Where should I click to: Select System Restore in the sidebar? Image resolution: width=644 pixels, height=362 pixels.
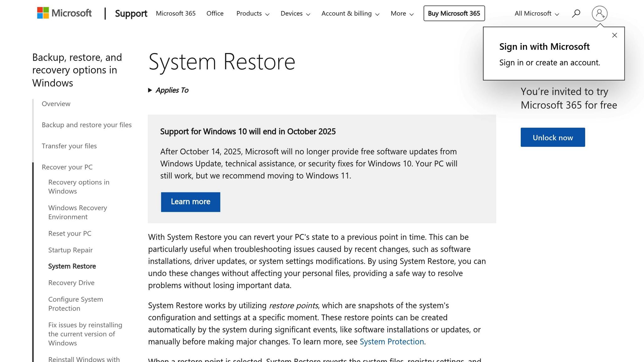click(x=72, y=266)
